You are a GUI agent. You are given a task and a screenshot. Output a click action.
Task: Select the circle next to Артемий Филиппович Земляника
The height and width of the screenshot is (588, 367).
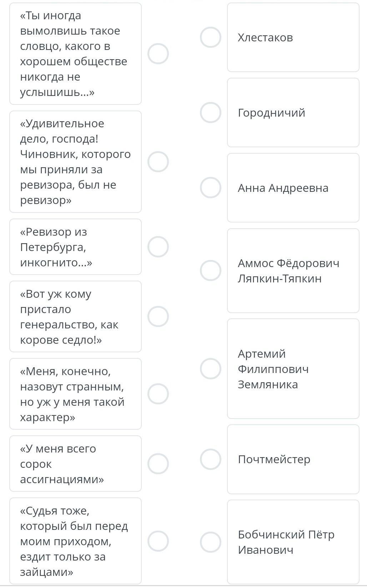pyautogui.click(x=211, y=369)
